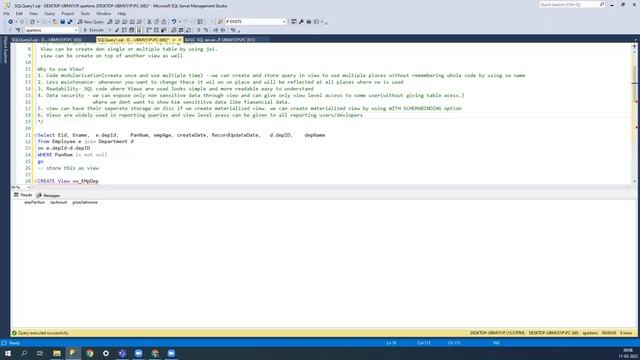The width and height of the screenshot is (640, 360).
Task: Open the Find combo box showing EXISTS
Action: coord(256,22)
